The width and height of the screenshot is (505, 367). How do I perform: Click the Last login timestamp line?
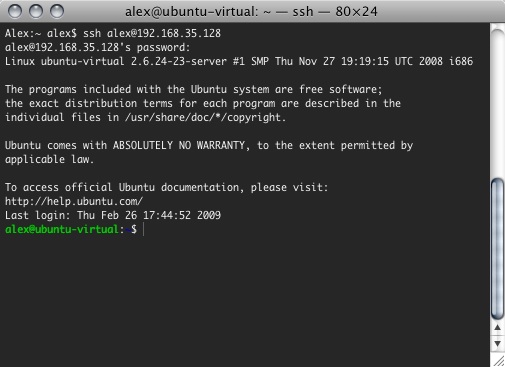click(x=113, y=215)
